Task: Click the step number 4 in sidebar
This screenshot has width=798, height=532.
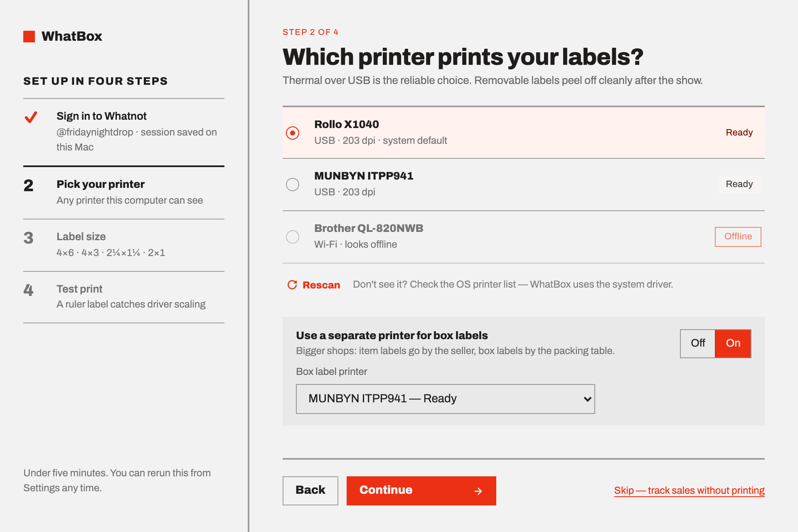Action: click(x=28, y=290)
